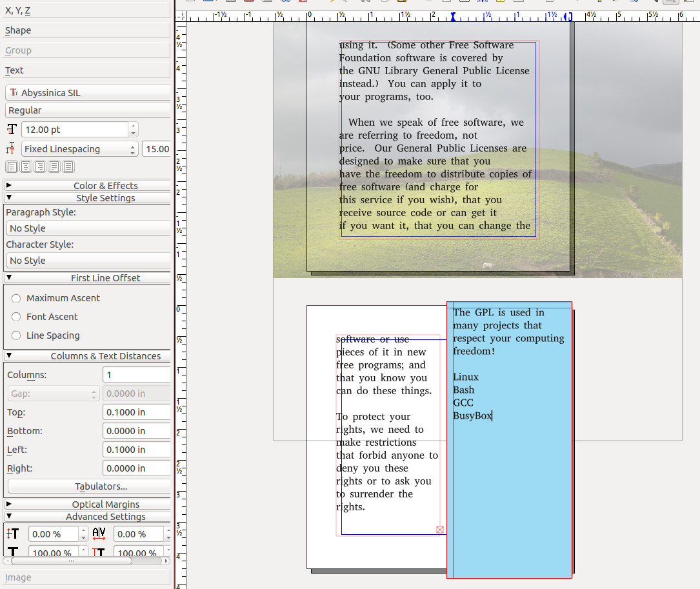Expand the Color & Effects section

click(87, 186)
